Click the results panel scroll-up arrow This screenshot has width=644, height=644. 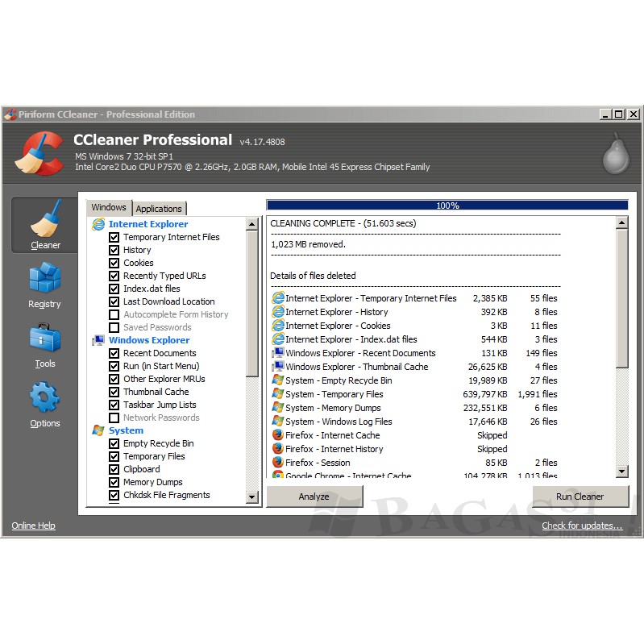point(621,223)
